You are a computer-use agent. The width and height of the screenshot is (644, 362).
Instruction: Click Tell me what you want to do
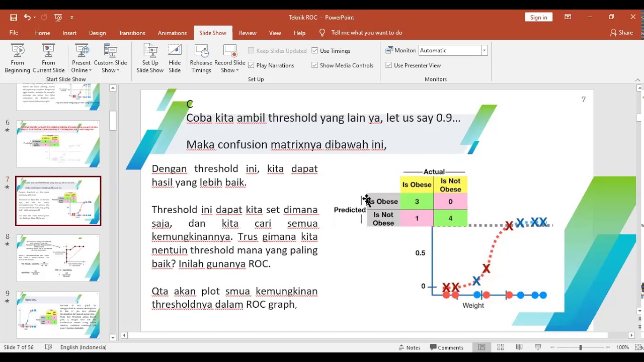click(366, 33)
